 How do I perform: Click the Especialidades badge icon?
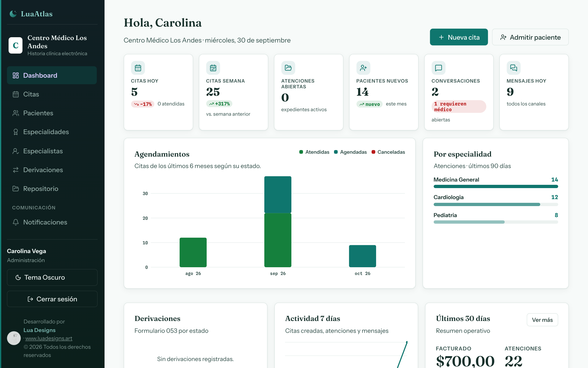(x=16, y=132)
